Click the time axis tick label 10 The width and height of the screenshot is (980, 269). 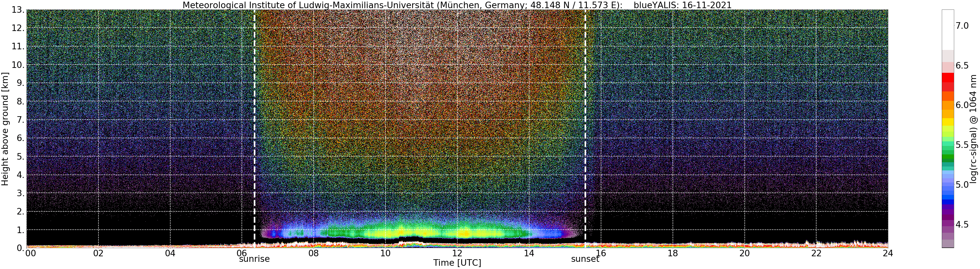pyautogui.click(x=385, y=253)
